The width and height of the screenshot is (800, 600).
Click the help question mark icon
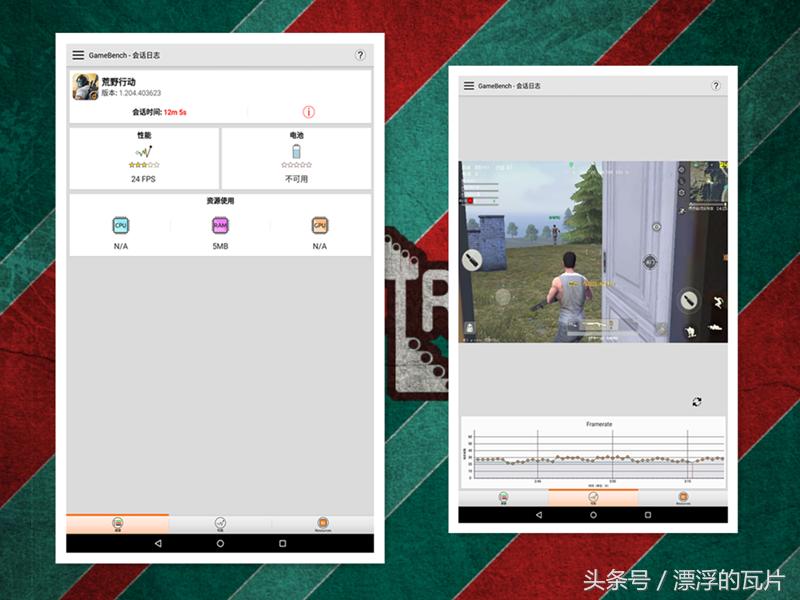tap(360, 55)
